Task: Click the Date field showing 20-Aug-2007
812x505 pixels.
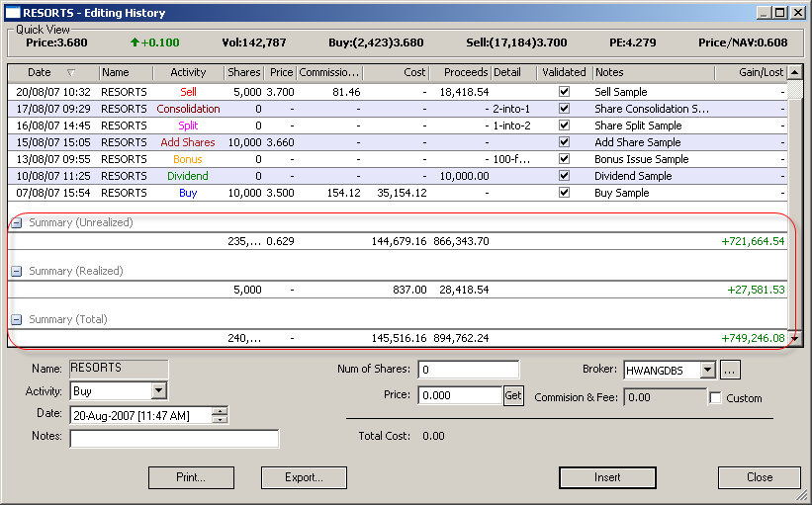Action: click(x=141, y=415)
